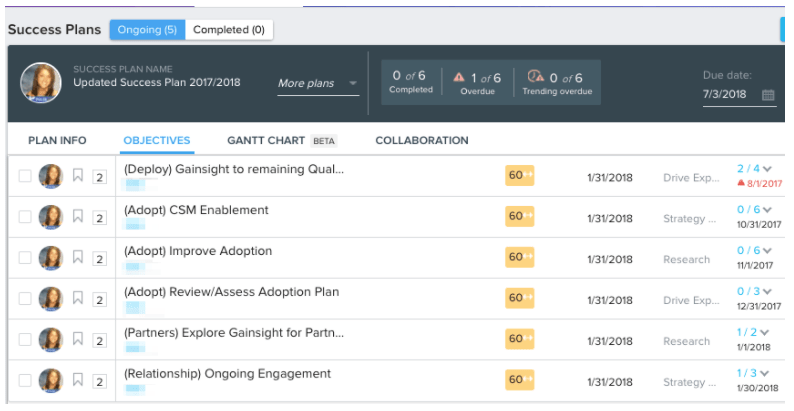Click the number 2 badge on Deploy Gainsight row

pos(99,177)
